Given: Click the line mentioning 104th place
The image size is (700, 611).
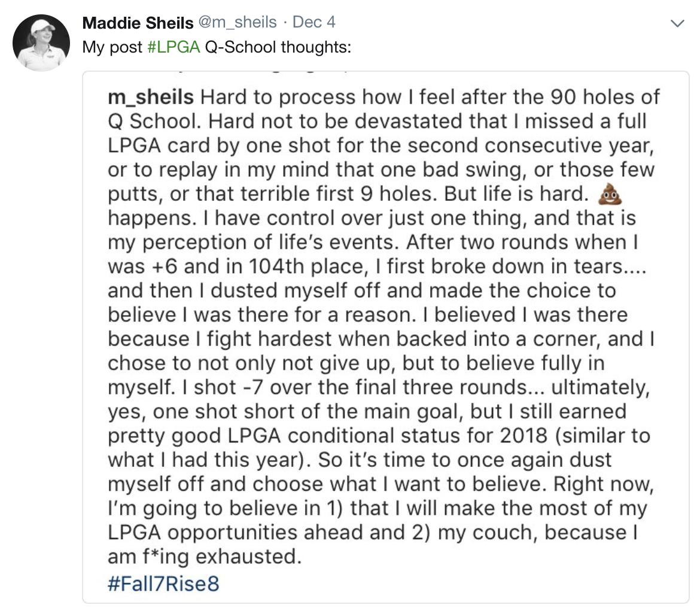Looking at the screenshot, I should pos(378,267).
